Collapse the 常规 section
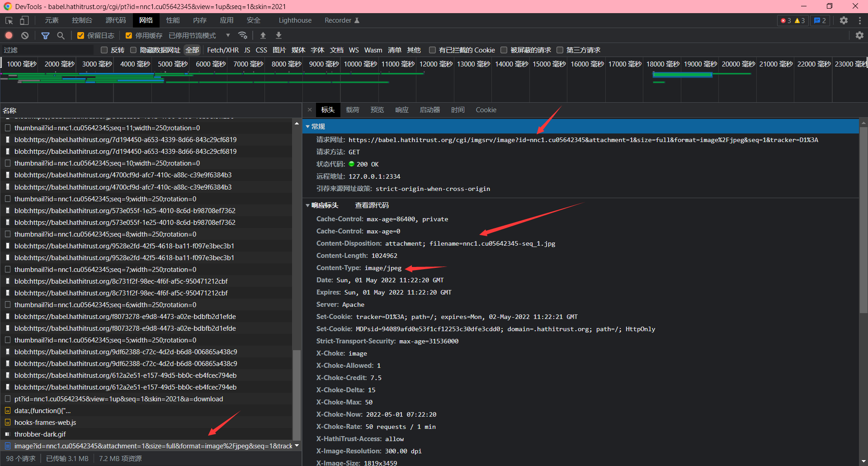Image resolution: width=868 pixels, height=466 pixels. (308, 127)
